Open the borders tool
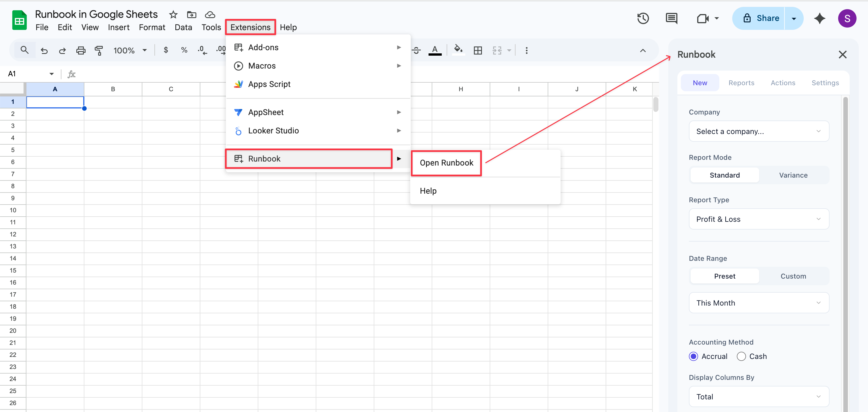The height and width of the screenshot is (412, 868). coord(478,50)
